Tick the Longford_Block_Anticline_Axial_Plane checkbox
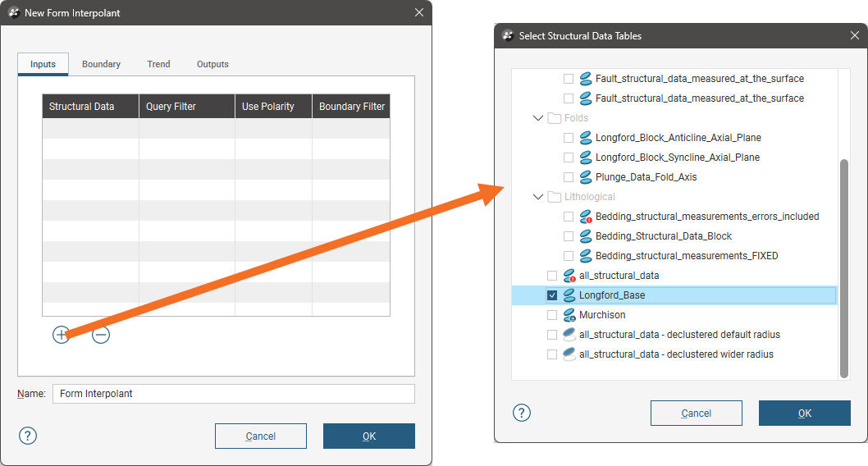Viewport: 868px width, 466px height. (x=569, y=138)
